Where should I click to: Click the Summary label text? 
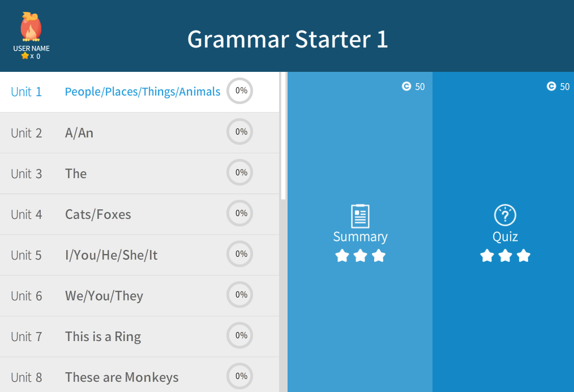(360, 236)
